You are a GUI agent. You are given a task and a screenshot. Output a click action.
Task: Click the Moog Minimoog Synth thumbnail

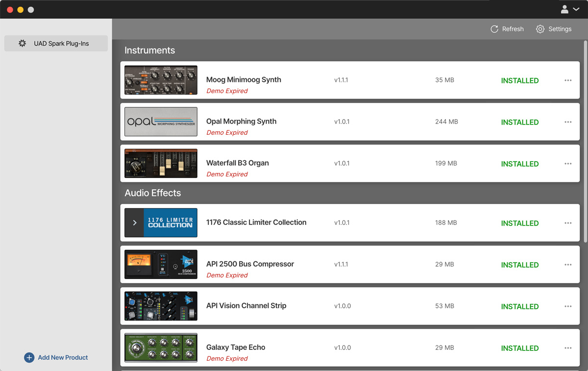pos(161,80)
